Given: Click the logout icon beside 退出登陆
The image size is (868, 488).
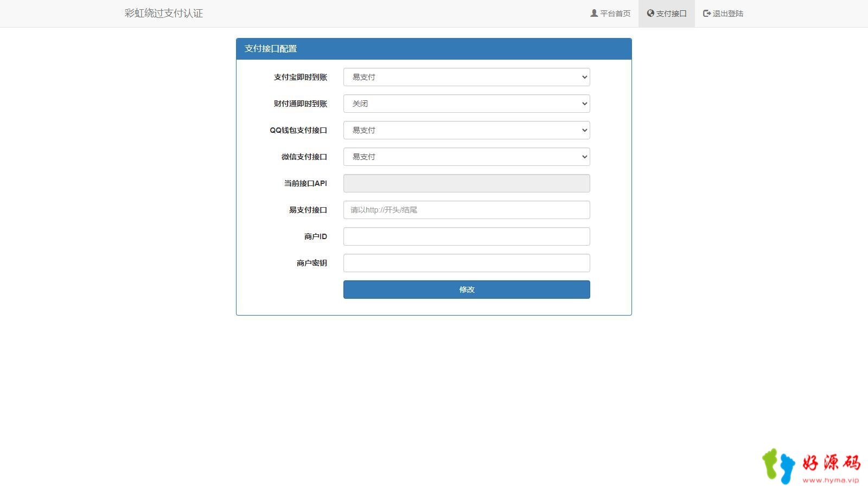Looking at the screenshot, I should coord(707,13).
